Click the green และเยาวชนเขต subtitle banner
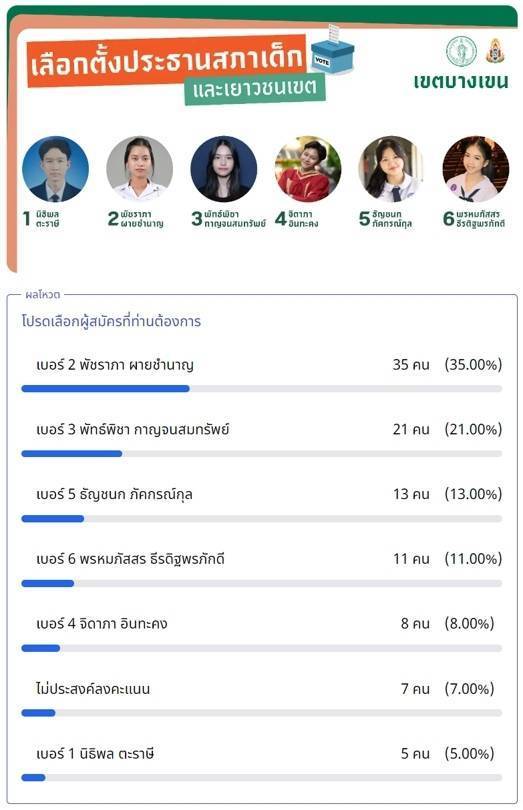The height and width of the screenshot is (810, 523). point(255,89)
